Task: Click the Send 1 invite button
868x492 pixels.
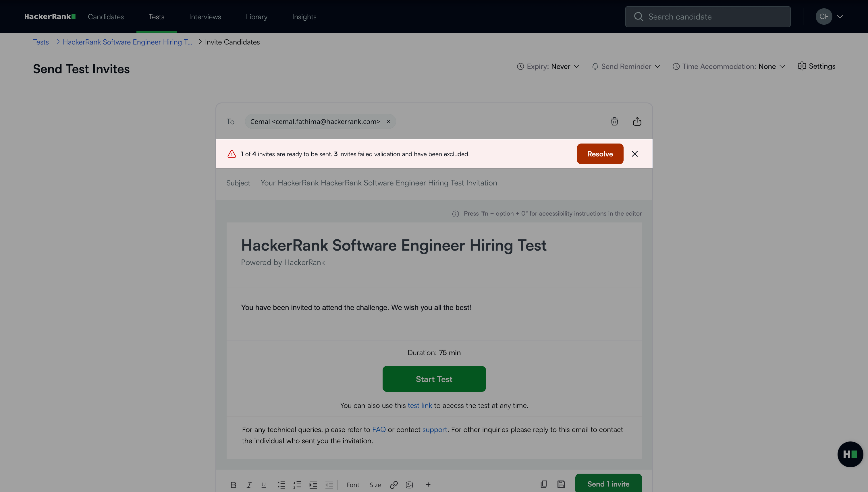Action: pos(608,484)
